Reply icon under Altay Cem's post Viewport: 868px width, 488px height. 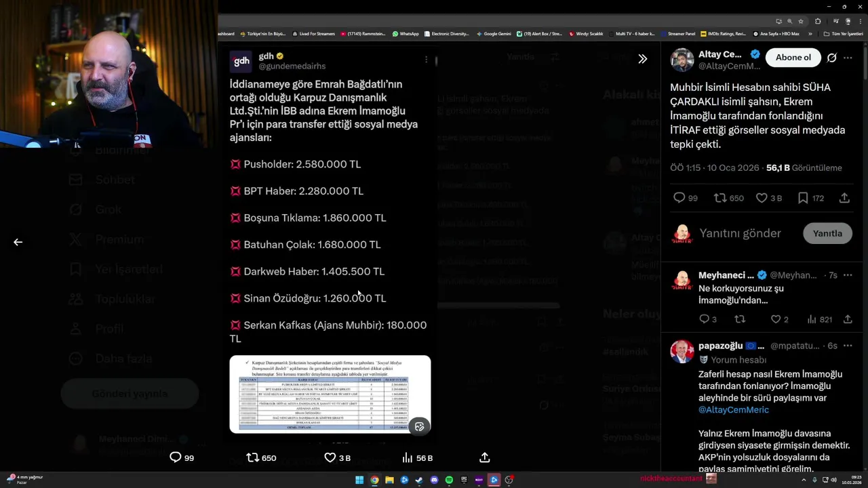click(x=685, y=198)
